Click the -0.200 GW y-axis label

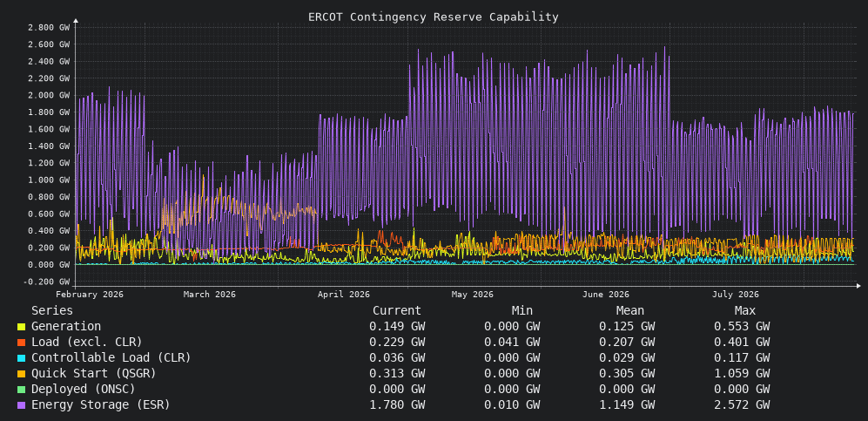[47, 282]
